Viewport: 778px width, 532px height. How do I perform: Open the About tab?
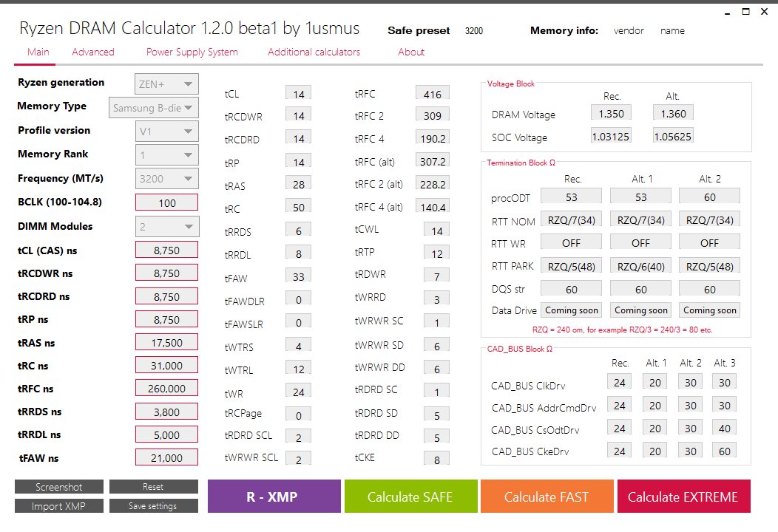pyautogui.click(x=411, y=52)
